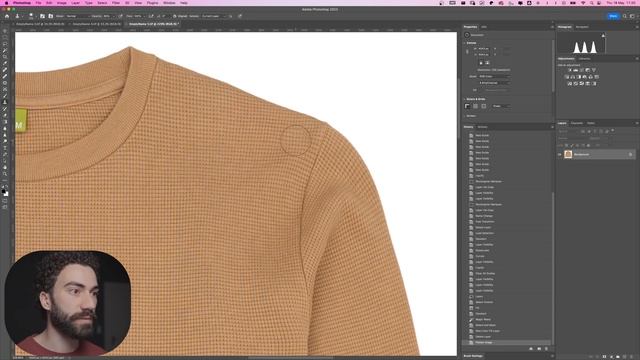
Task: Click the Background layer thumbnail
Action: tap(568, 154)
